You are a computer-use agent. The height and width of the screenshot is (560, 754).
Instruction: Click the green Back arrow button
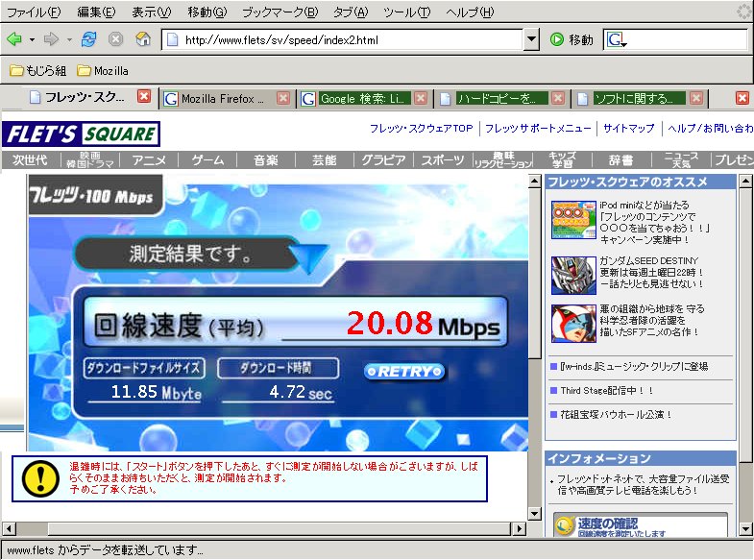[x=14, y=39]
